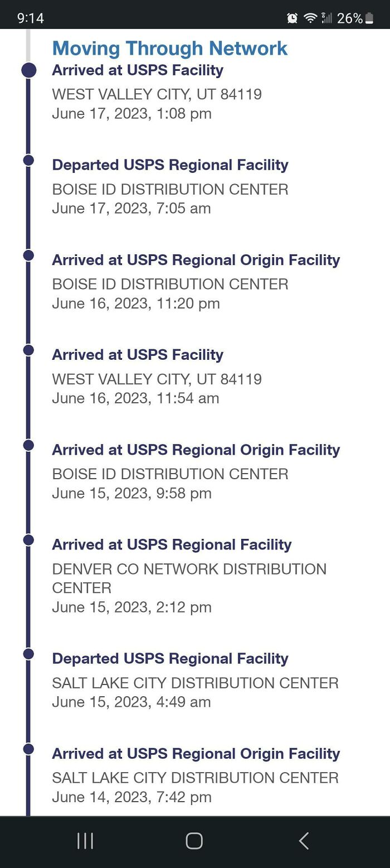Tap the Wi-Fi icon in the status bar

(310, 18)
